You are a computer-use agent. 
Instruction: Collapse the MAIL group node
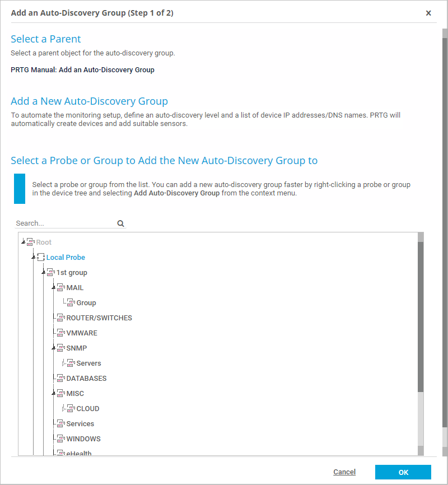pyautogui.click(x=54, y=288)
